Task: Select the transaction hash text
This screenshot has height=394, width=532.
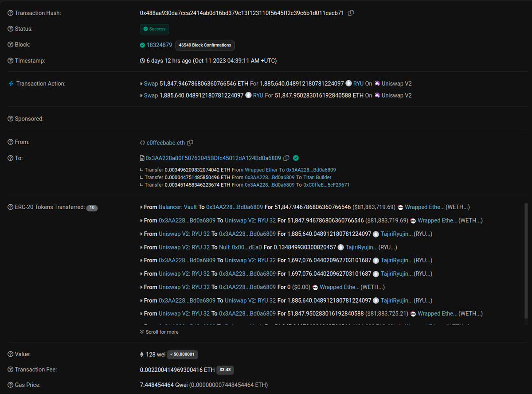Action: click(242, 13)
